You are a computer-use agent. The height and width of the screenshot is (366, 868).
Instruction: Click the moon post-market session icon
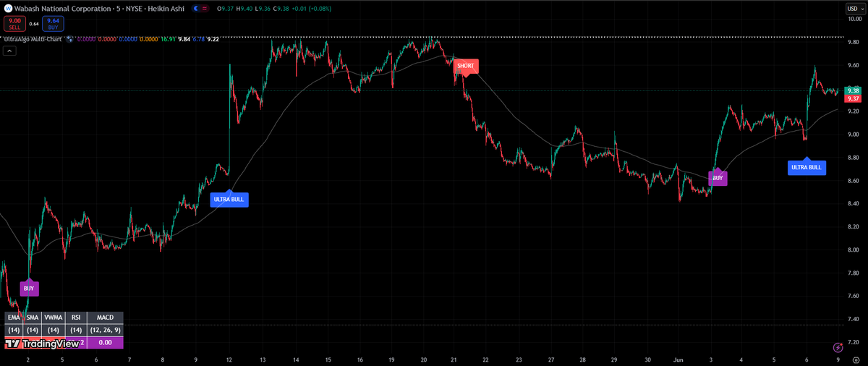[x=195, y=8]
